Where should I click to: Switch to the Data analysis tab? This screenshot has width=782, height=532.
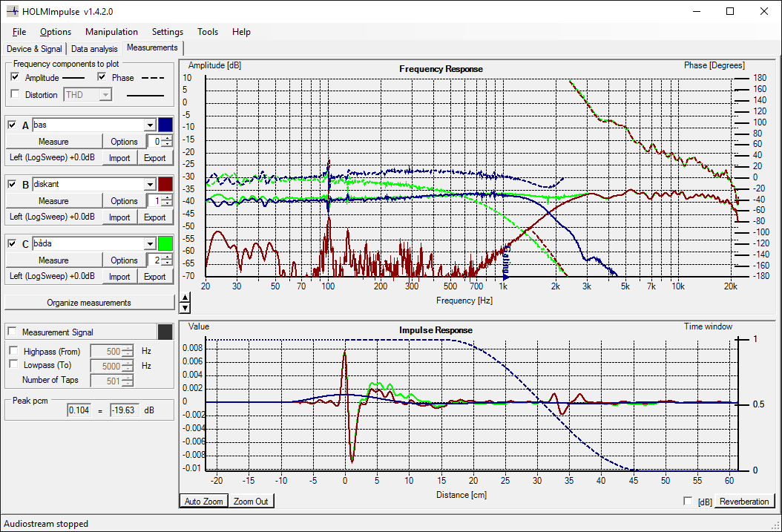[94, 49]
